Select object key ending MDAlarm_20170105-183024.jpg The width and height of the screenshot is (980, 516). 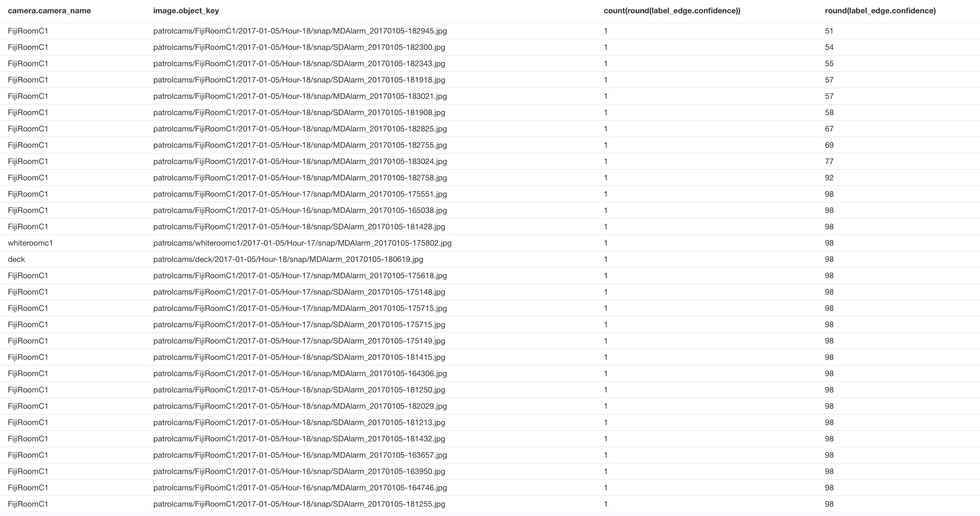[x=300, y=162]
